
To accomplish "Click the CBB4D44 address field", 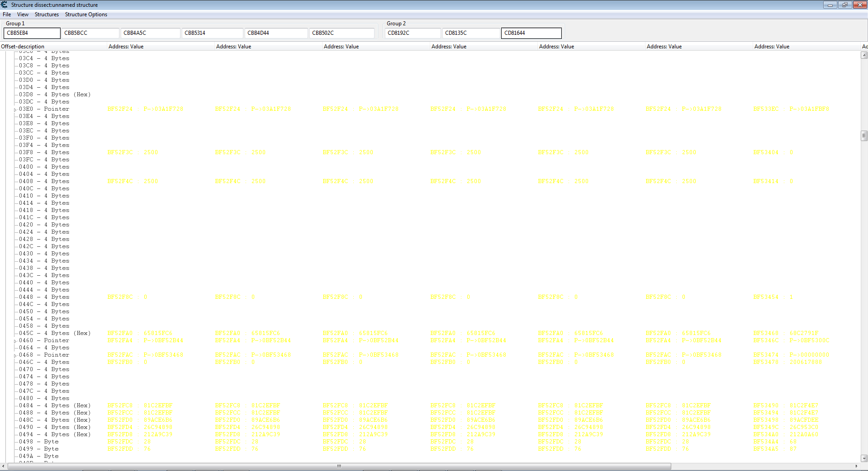I will 276,33.
